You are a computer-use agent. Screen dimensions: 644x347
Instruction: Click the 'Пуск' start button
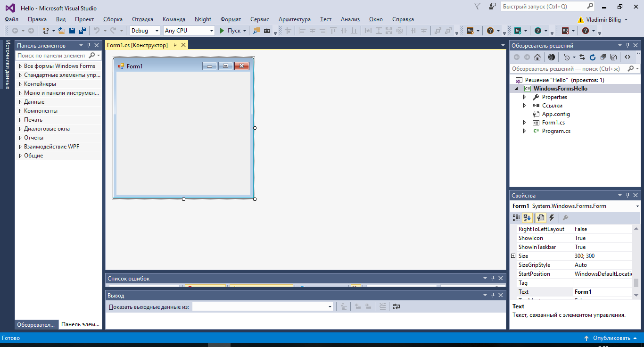click(x=231, y=31)
